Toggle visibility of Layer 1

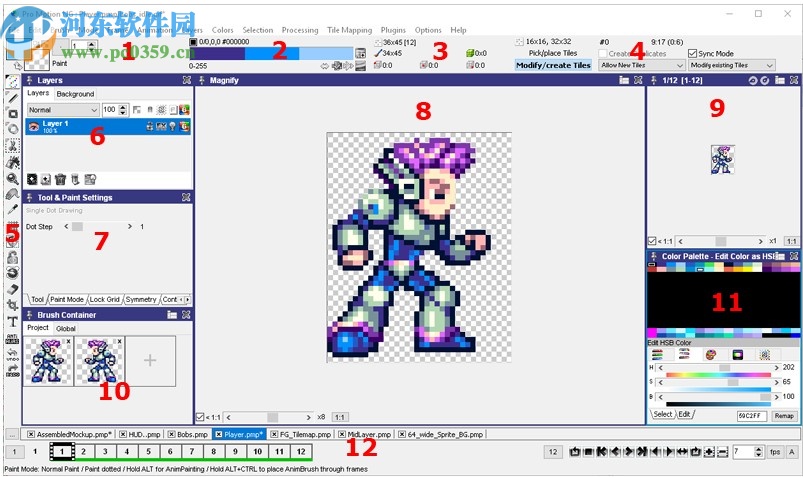[x=33, y=127]
